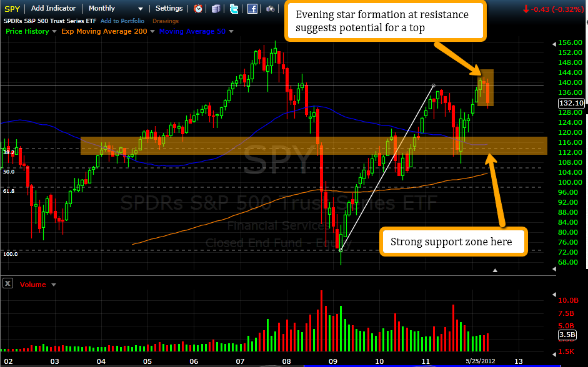This screenshot has width=588, height=367.
Task: Close the Volume panel with its X icon
Action: tap(7, 284)
